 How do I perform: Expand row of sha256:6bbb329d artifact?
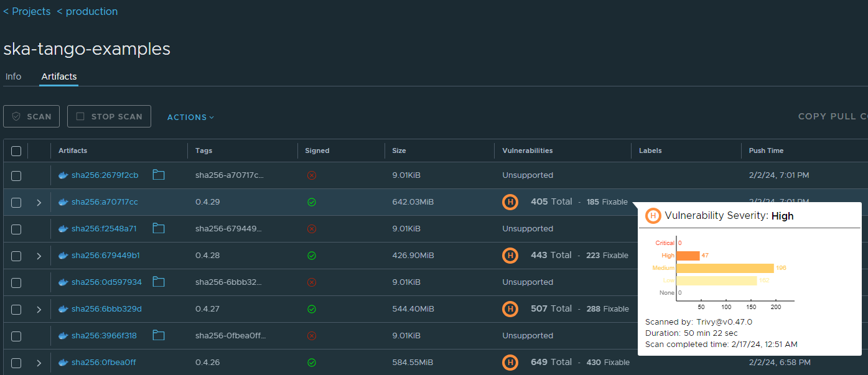(39, 310)
